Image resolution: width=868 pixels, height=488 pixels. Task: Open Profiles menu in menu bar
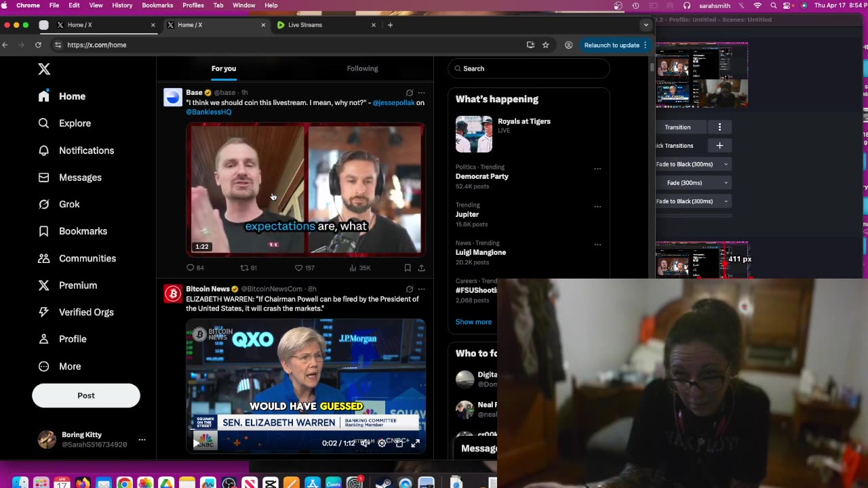(x=193, y=5)
